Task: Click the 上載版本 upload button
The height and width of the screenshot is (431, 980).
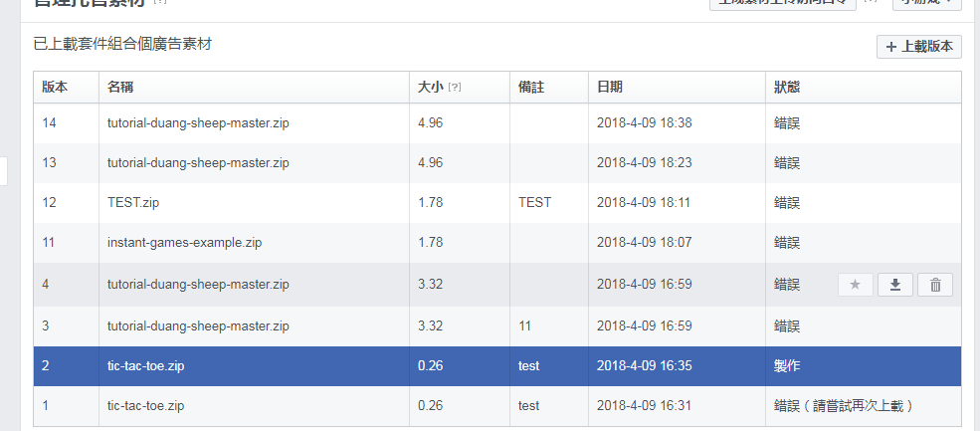Action: click(x=919, y=47)
